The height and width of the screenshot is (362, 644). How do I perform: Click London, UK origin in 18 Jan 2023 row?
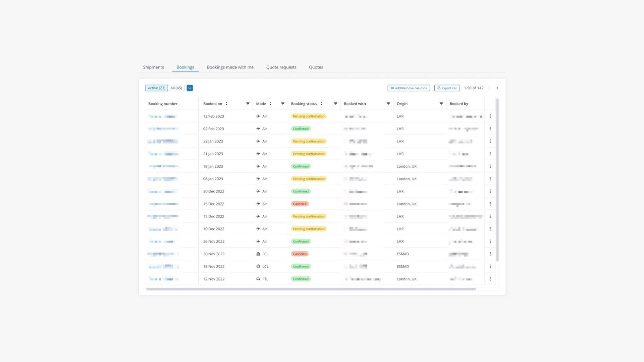[x=406, y=166]
